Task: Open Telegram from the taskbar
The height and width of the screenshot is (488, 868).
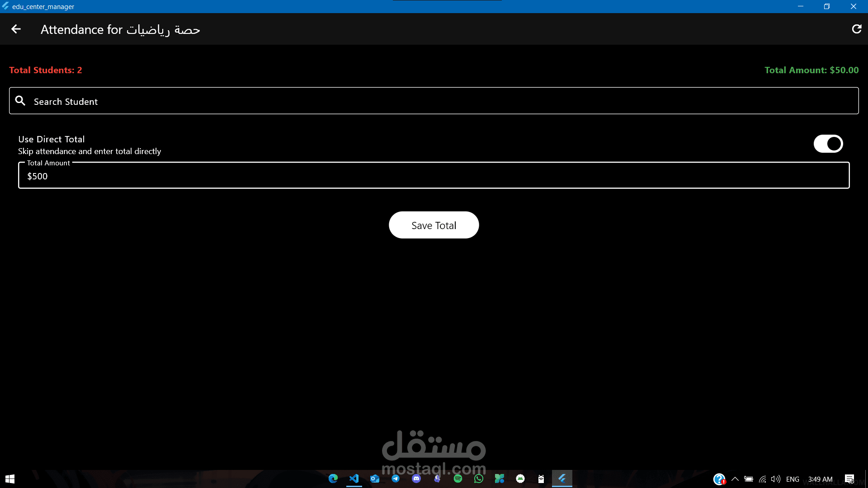Action: pos(396,479)
